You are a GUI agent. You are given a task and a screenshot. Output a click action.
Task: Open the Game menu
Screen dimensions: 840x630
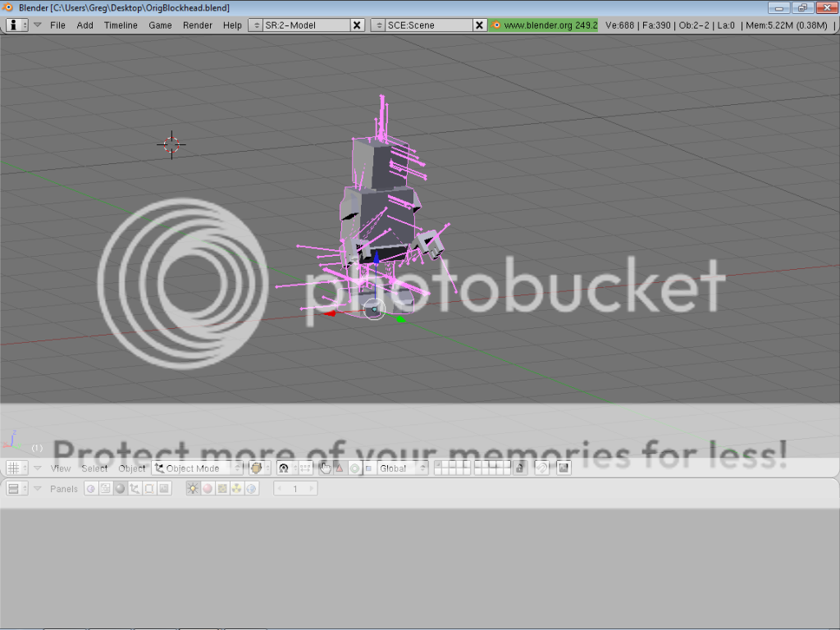click(x=160, y=25)
